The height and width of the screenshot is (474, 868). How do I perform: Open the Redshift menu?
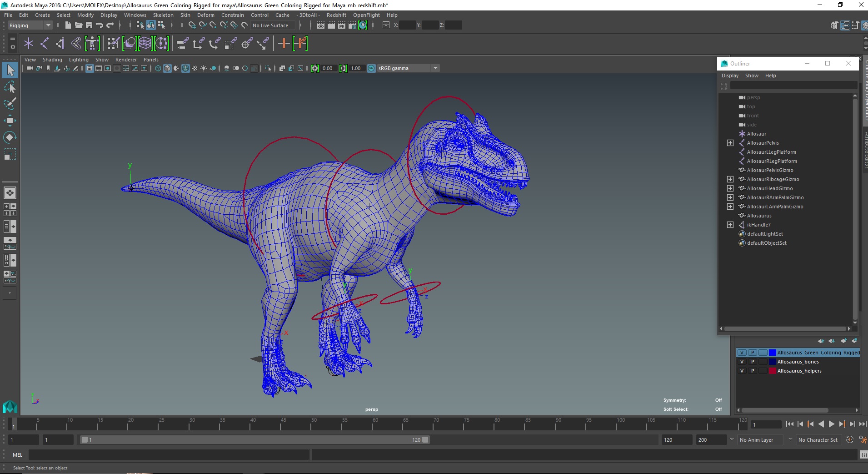(336, 15)
